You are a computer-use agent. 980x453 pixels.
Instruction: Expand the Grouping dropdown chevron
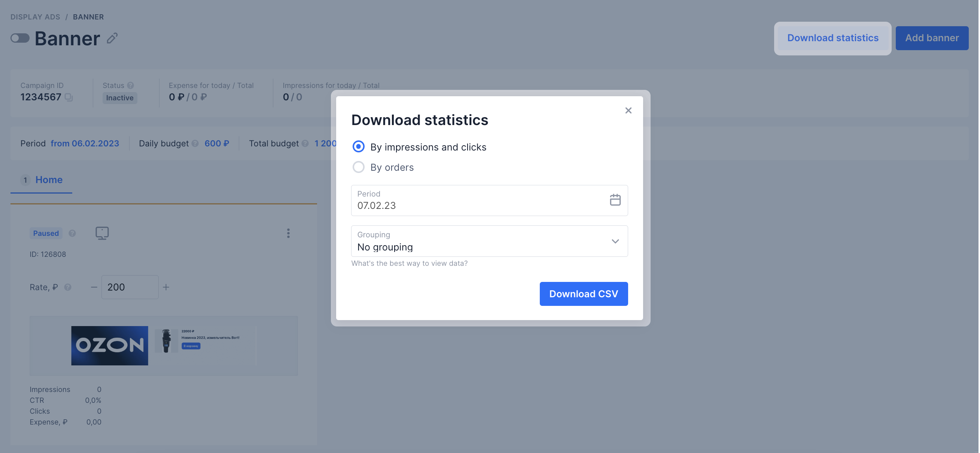tap(615, 241)
